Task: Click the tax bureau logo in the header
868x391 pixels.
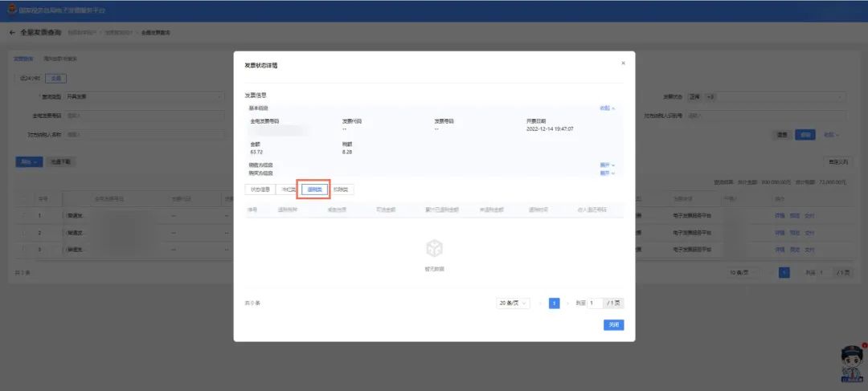Action: click(11, 10)
